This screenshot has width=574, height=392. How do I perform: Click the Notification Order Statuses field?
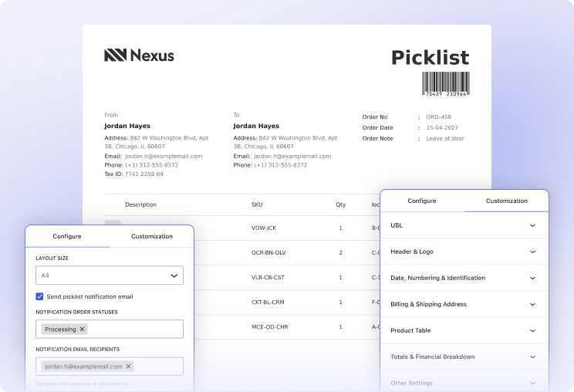click(x=110, y=329)
